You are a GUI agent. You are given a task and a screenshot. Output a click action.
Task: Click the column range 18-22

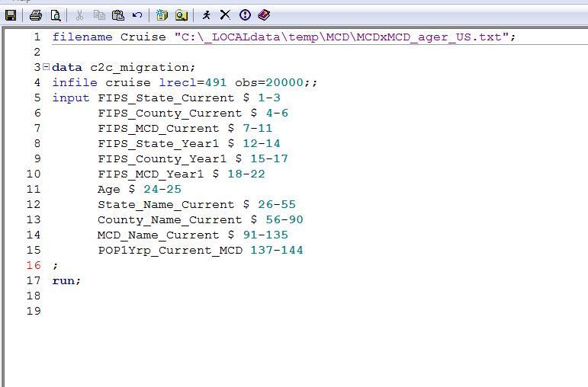(x=246, y=174)
